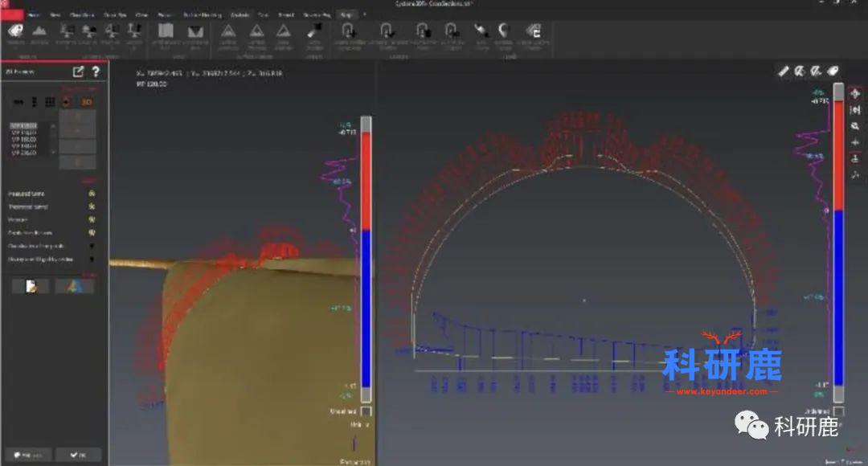Toggle visibility of the Vectors row
The width and height of the screenshot is (868, 466).
(x=92, y=219)
